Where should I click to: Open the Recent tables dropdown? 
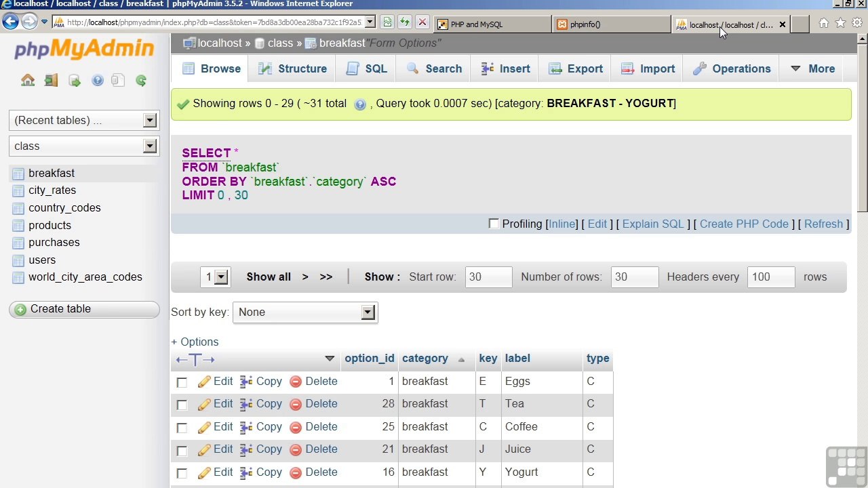pyautogui.click(x=84, y=120)
